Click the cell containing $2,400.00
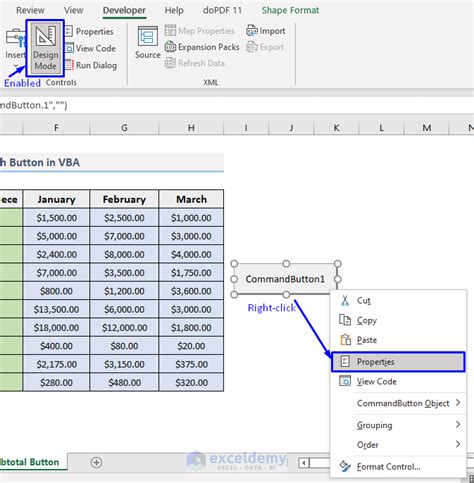The width and height of the screenshot is (474, 483). (x=56, y=254)
